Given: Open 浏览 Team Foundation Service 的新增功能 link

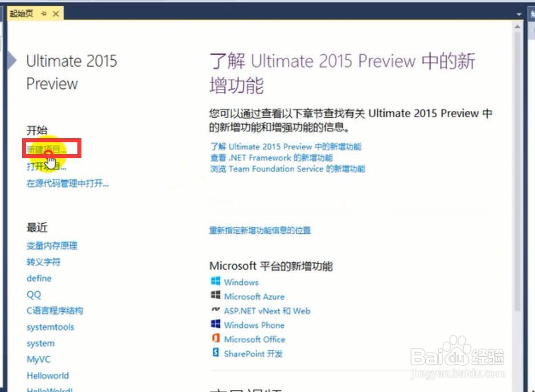Looking at the screenshot, I should coord(287,168).
